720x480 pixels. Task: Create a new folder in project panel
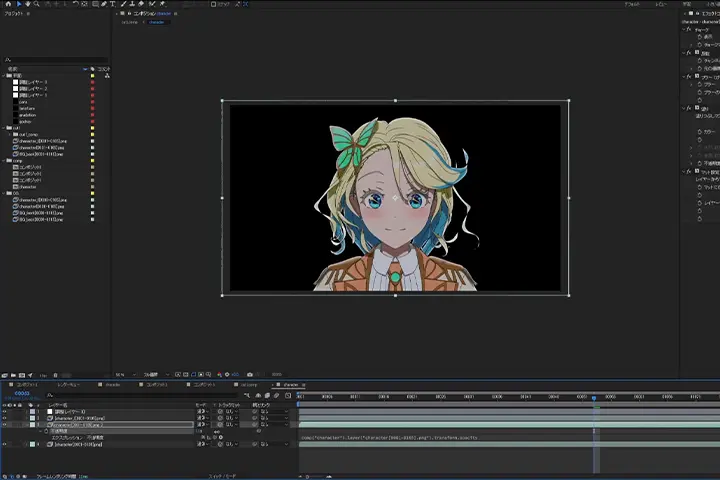click(x=13, y=375)
